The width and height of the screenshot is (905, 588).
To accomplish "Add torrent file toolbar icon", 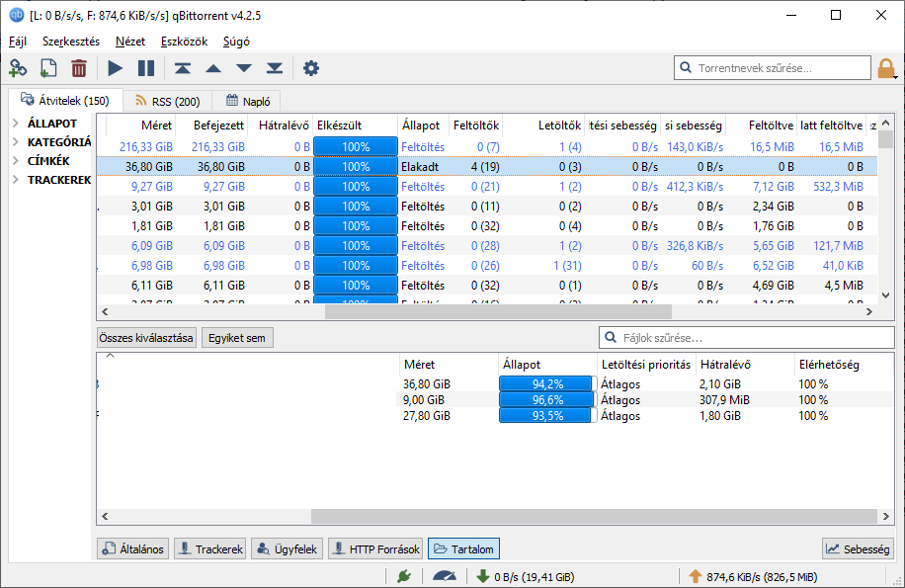I will point(48,68).
